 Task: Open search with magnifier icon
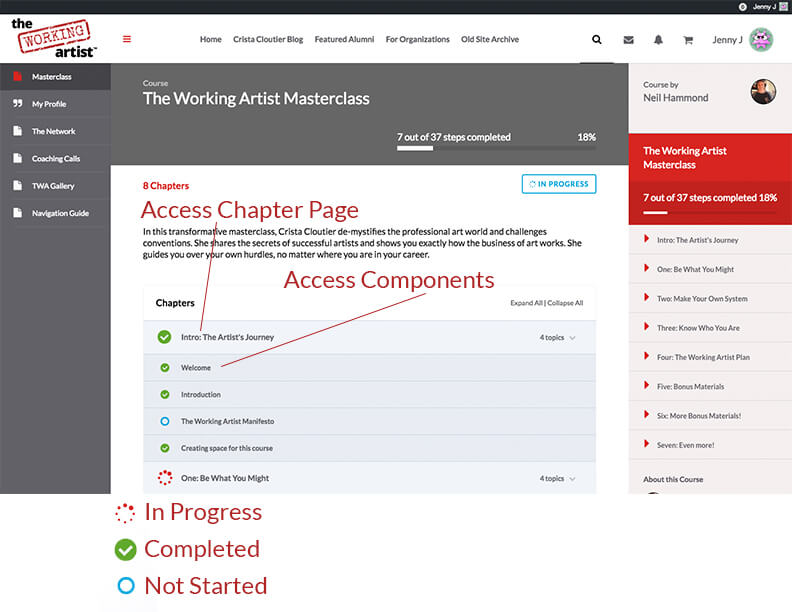[597, 40]
